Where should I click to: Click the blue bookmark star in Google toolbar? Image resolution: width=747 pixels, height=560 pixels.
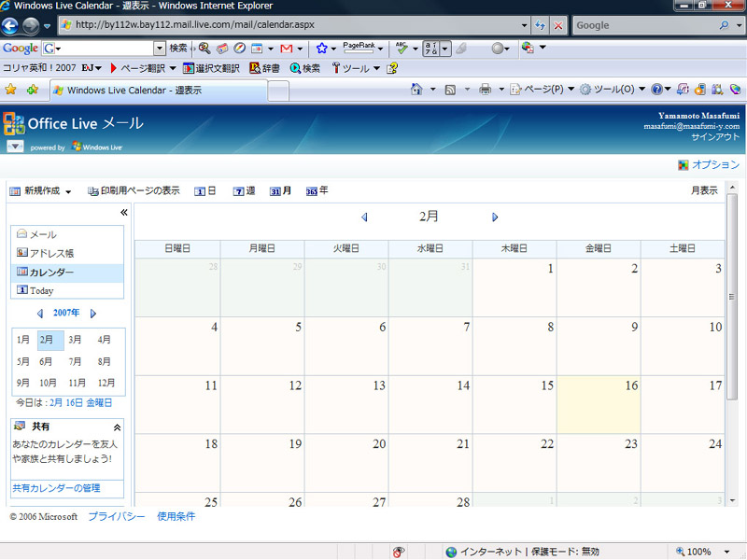click(x=322, y=49)
